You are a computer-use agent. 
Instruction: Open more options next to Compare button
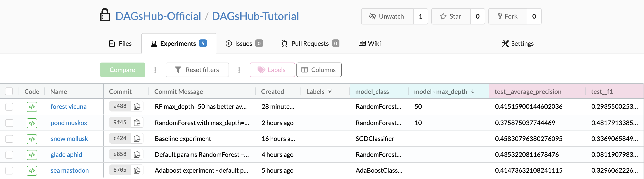click(x=155, y=70)
